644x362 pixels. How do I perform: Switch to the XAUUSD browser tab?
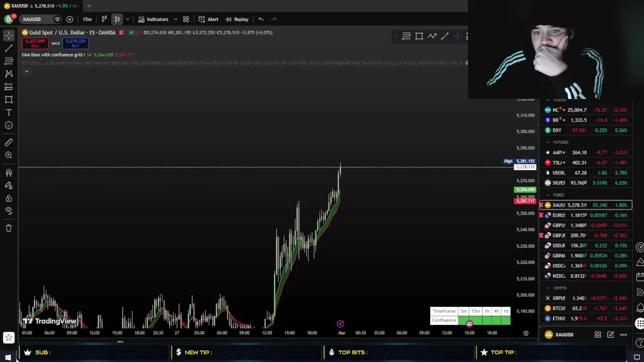[x=40, y=6]
